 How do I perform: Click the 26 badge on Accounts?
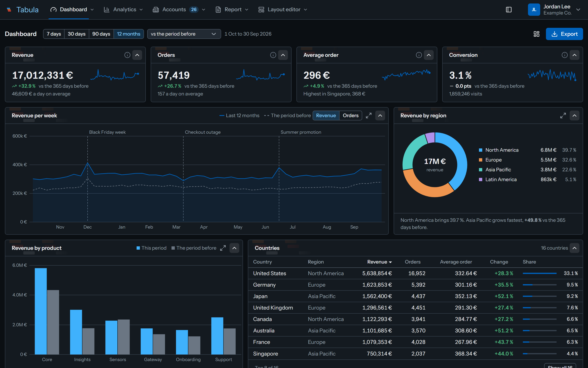[x=194, y=9]
